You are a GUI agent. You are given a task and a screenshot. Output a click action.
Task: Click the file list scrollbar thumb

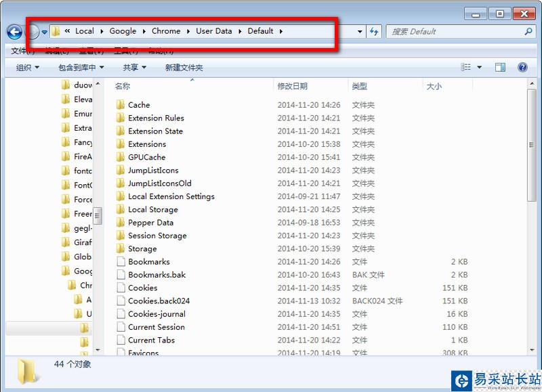point(532,145)
